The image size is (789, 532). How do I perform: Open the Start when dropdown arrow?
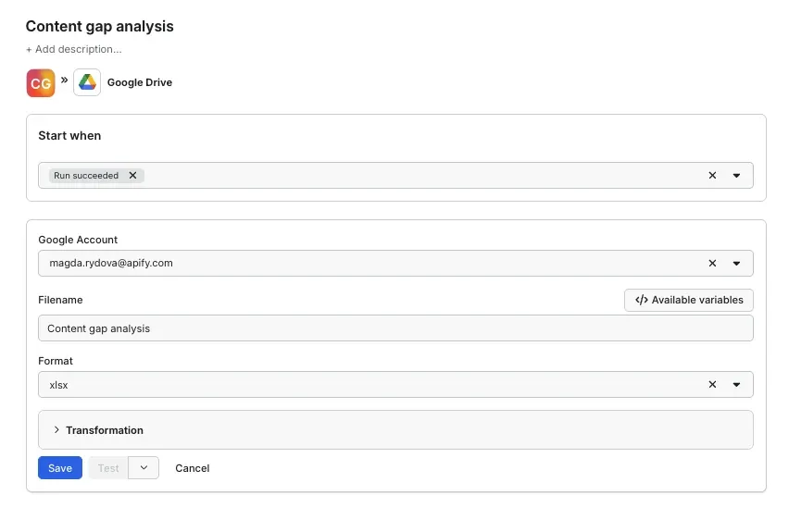point(736,176)
